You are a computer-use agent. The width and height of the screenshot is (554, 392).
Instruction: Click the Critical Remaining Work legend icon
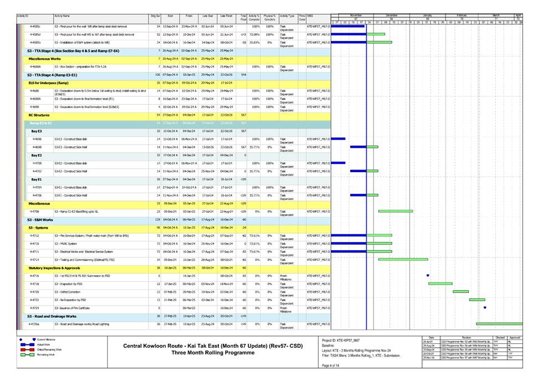pos(27,350)
